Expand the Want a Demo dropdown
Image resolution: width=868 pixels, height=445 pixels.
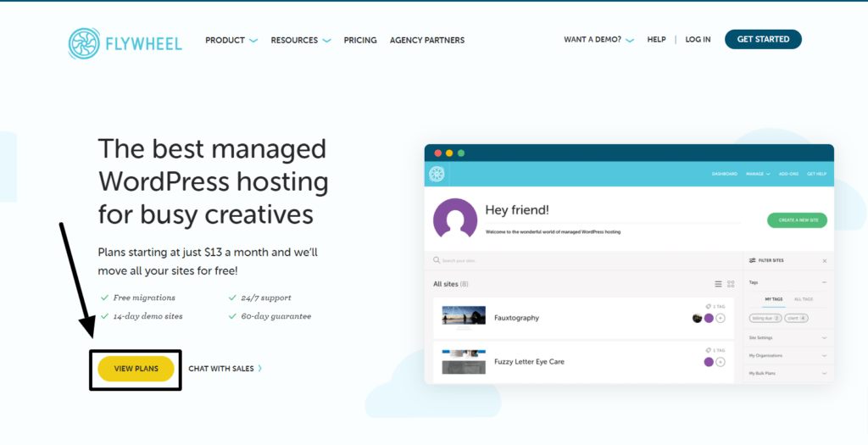[x=599, y=40]
